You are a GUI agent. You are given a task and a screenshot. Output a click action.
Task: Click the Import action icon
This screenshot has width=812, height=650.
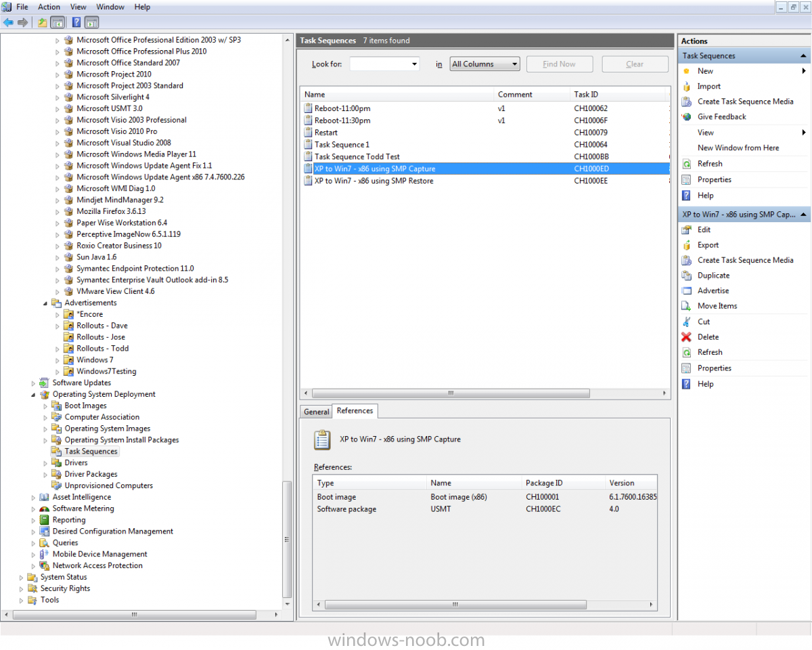click(686, 87)
